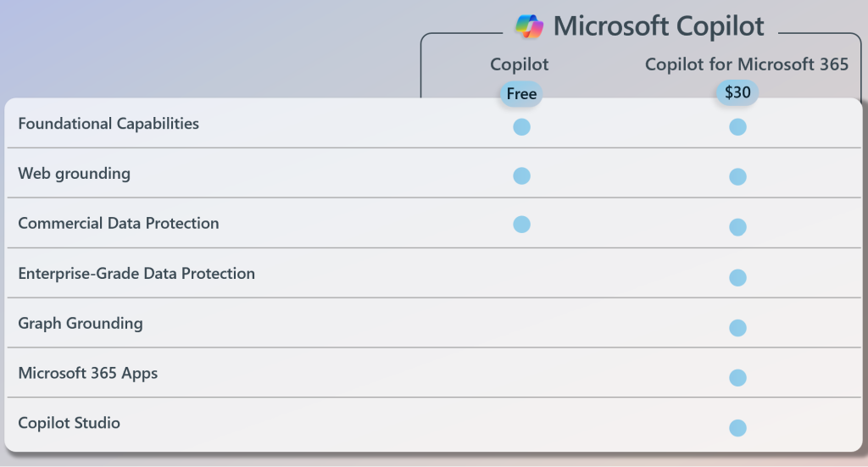Click the Foundational Capabilities row label
This screenshot has height=467, width=868.
(108, 124)
